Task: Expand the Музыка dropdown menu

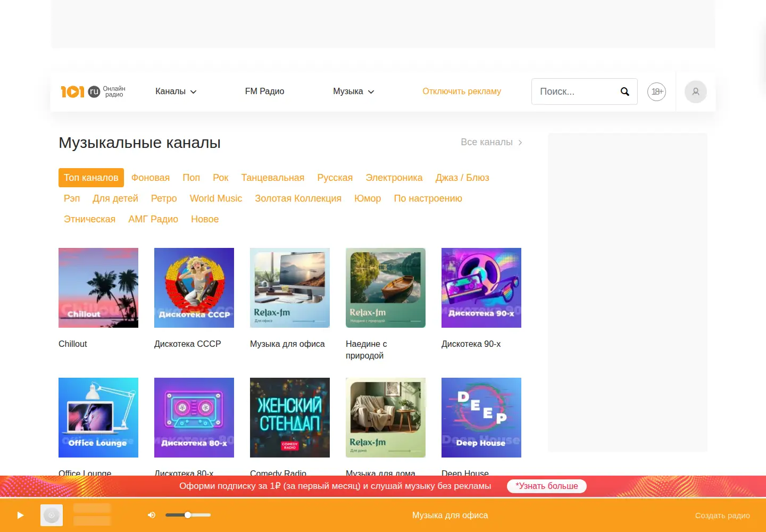Action: coord(354,92)
